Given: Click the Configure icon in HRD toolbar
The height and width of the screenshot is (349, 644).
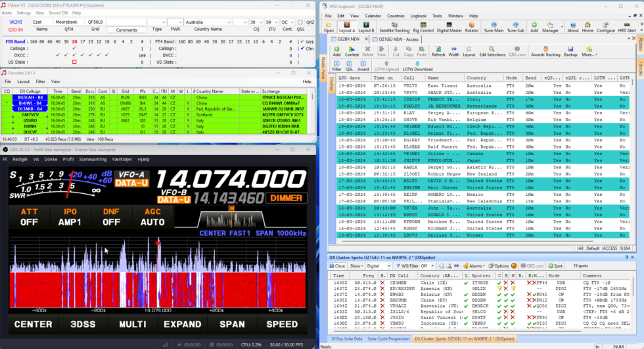Looking at the screenshot, I should 605,27.
